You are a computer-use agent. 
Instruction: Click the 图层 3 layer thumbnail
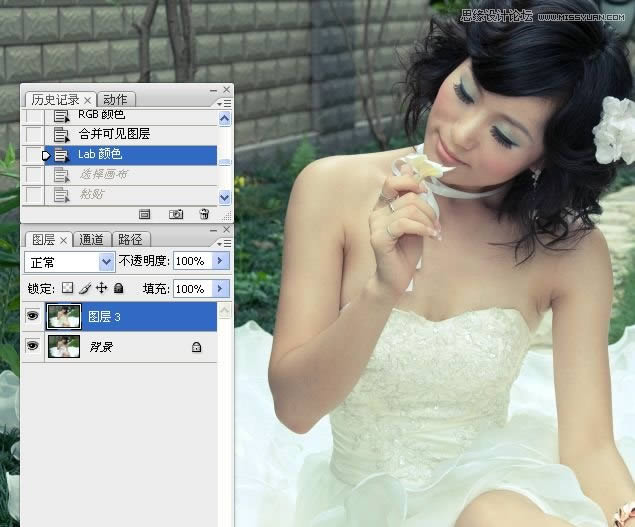[64, 317]
